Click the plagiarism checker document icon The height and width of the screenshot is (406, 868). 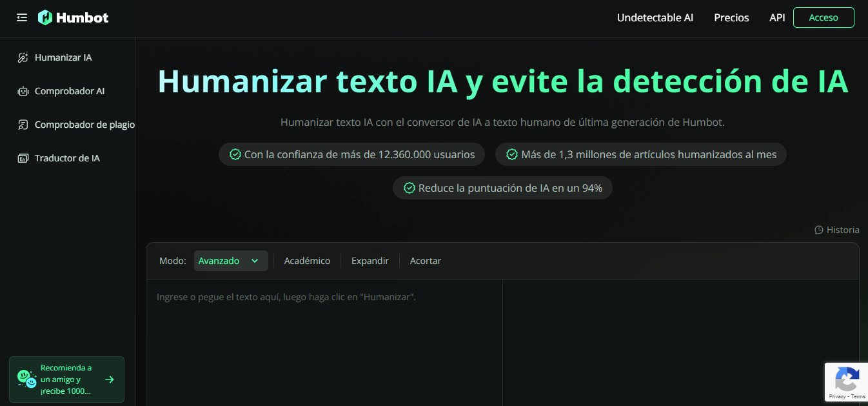(x=23, y=125)
